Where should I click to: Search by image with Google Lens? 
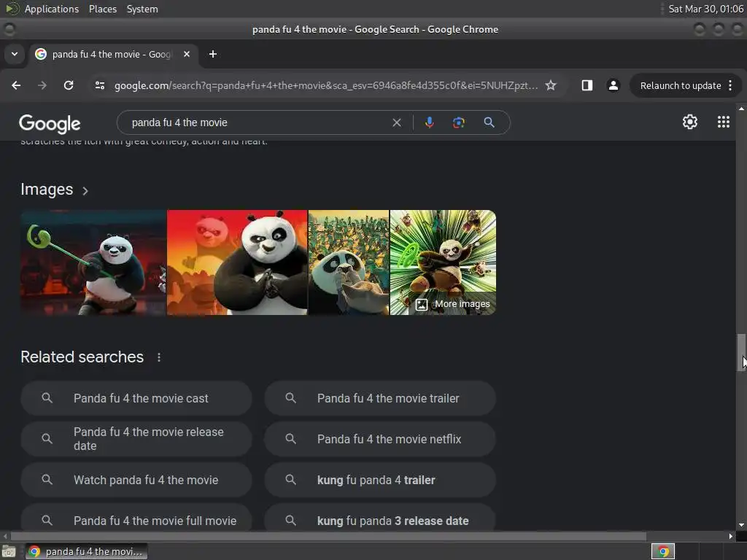[458, 122]
